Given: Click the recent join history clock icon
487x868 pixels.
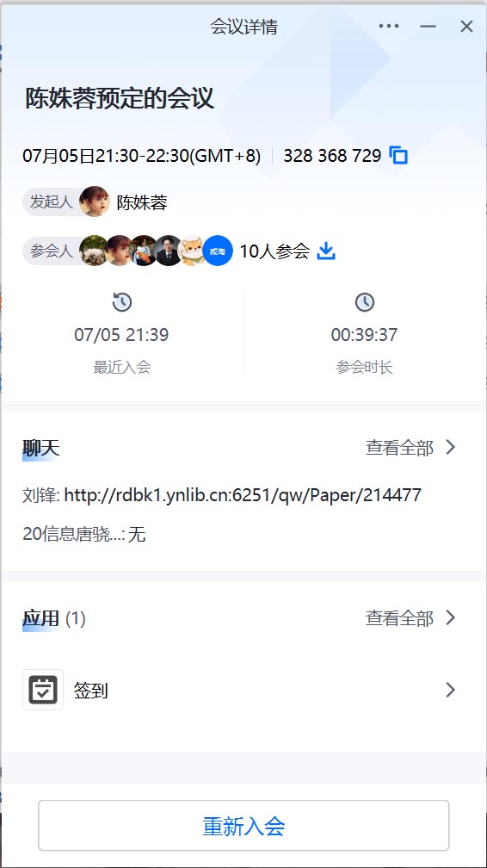Looking at the screenshot, I should point(122,302).
